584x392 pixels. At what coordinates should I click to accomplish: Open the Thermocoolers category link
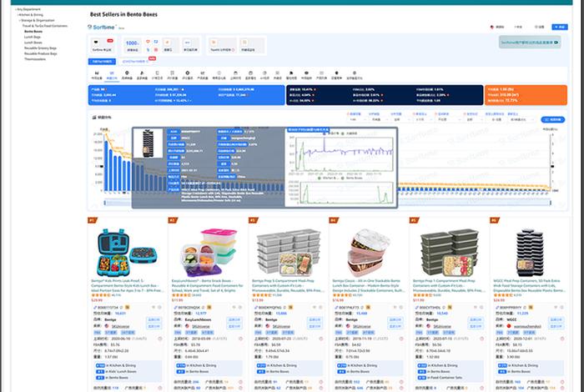pyautogui.click(x=36, y=59)
